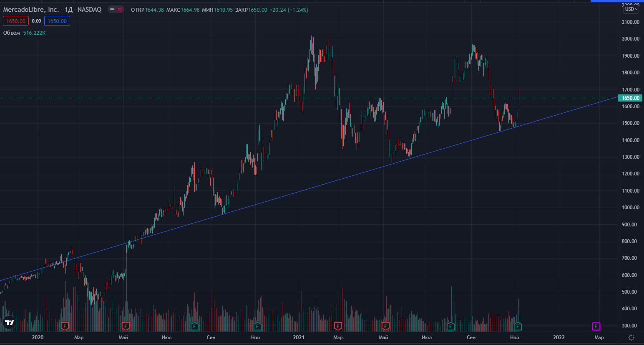Click the 2022 label on the time axis
Image resolution: width=644 pixels, height=345 pixels.
click(x=559, y=337)
